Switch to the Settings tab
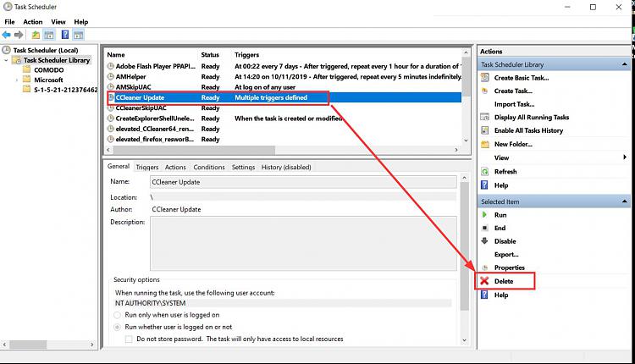 [x=243, y=168]
